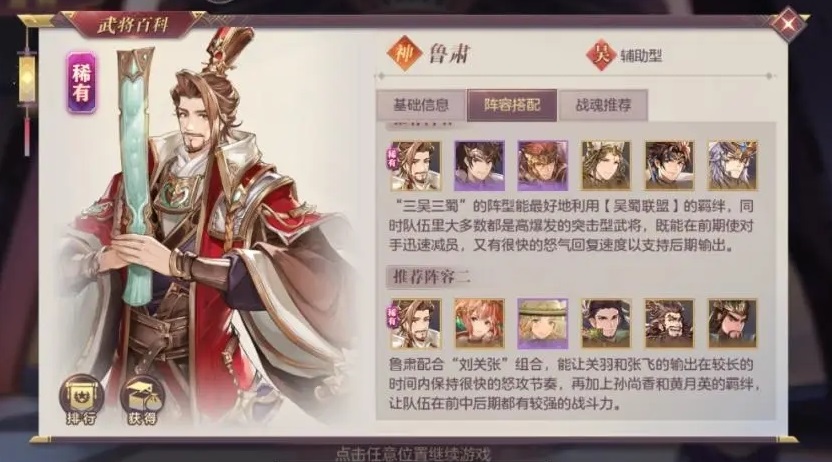Image resolution: width=832 pixels, height=462 pixels.
Task: Open the 战魂推荐 tab
Action: 603,105
